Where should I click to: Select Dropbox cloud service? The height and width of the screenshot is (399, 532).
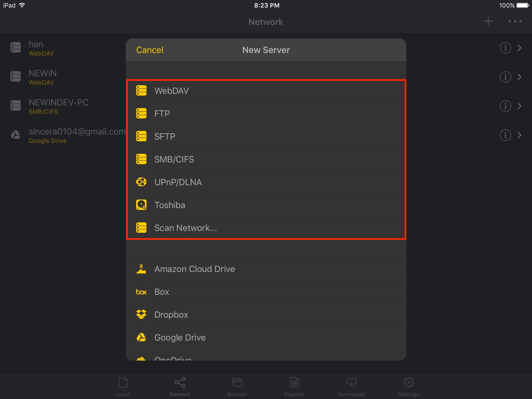[266, 315]
